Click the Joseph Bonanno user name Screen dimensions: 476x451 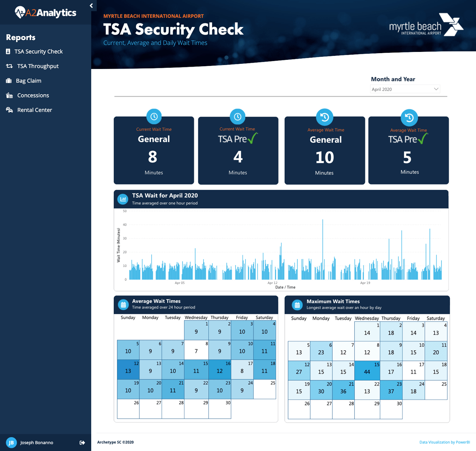pos(36,443)
